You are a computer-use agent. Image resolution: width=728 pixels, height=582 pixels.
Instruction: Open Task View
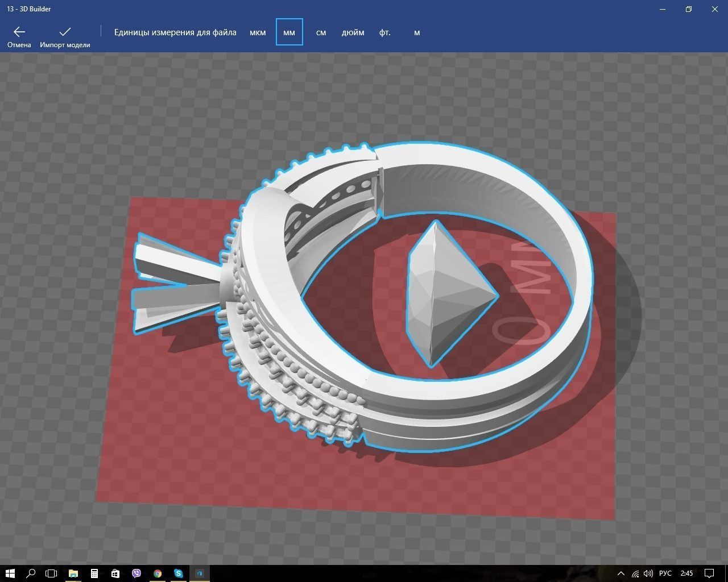[x=51, y=573]
